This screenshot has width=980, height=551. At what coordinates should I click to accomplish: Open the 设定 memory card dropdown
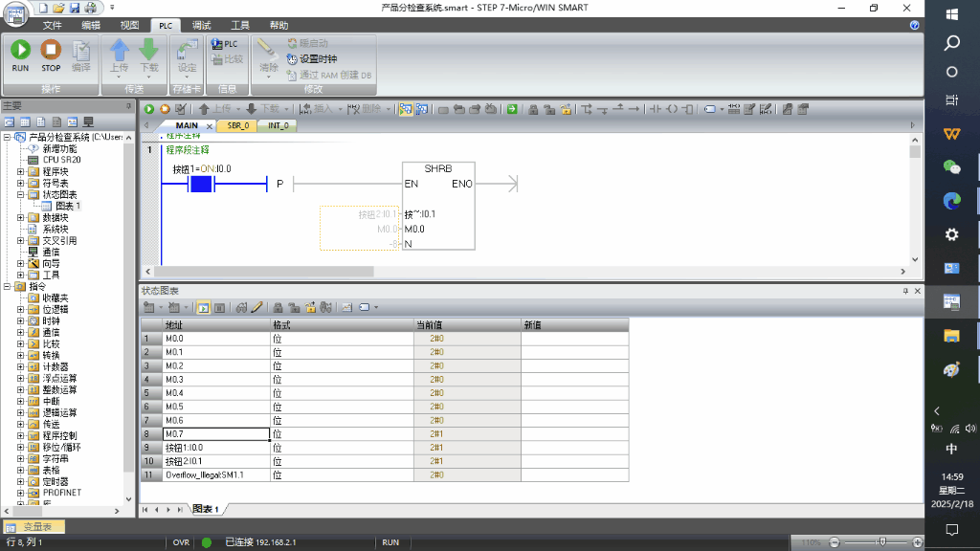coord(187,77)
